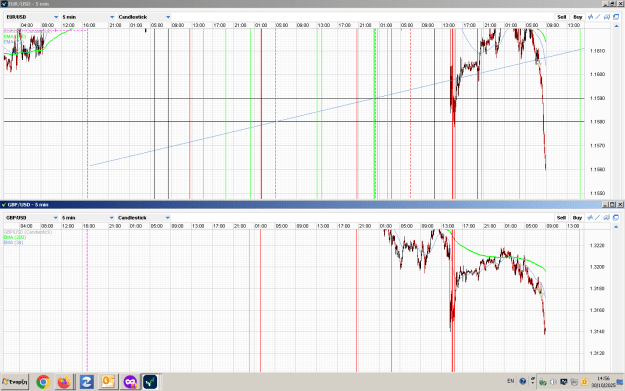This screenshot has width=625, height=391.
Task: Open the Outlook icon on the taskbar
Action: click(x=108, y=382)
